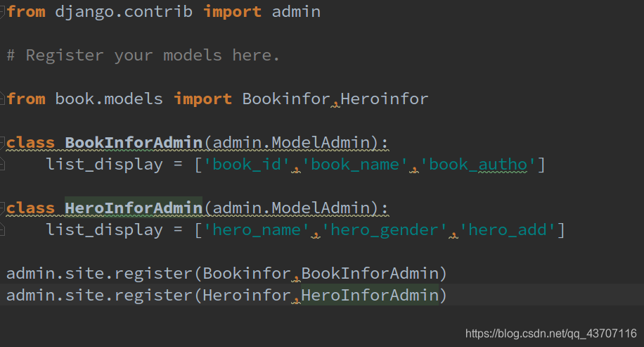The image size is (644, 347).
Task: Click 'Bookinfor' in the import statement
Action: click(x=286, y=99)
